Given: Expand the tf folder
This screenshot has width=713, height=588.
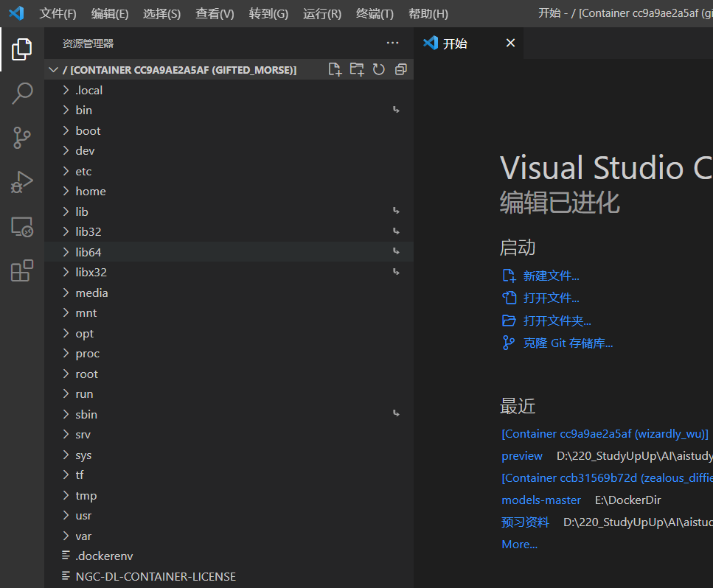Looking at the screenshot, I should coord(66,475).
